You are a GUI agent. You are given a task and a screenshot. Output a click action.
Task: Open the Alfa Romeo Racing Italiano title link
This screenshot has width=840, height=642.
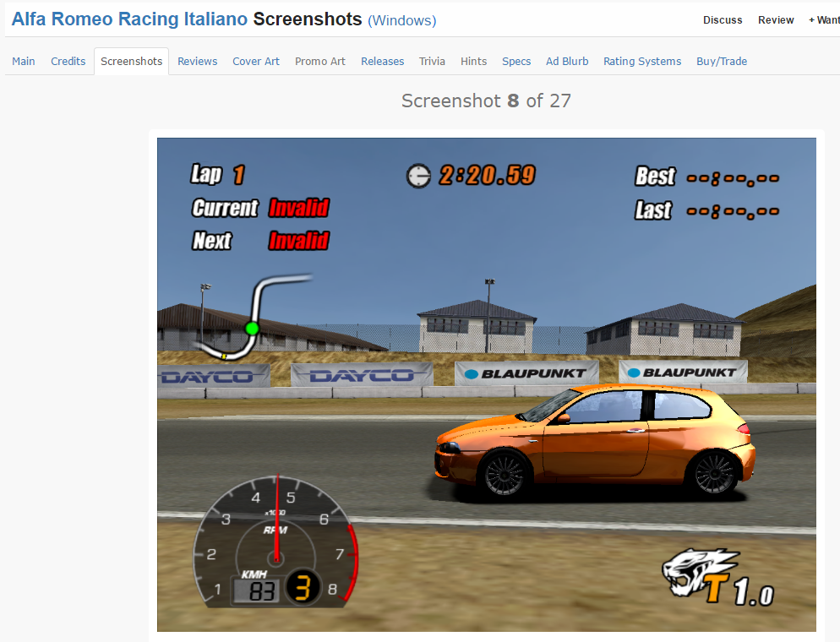coord(129,19)
